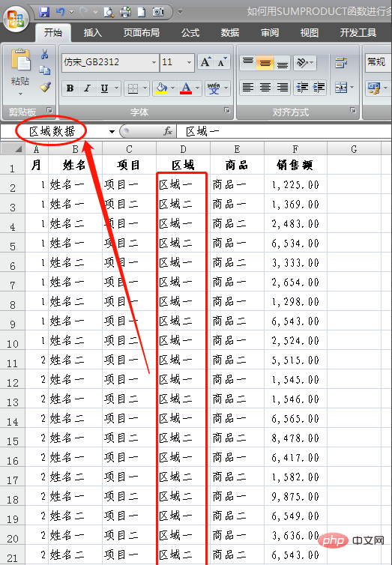Merge and center cells
Screen dimensions: 392x565
coord(340,88)
